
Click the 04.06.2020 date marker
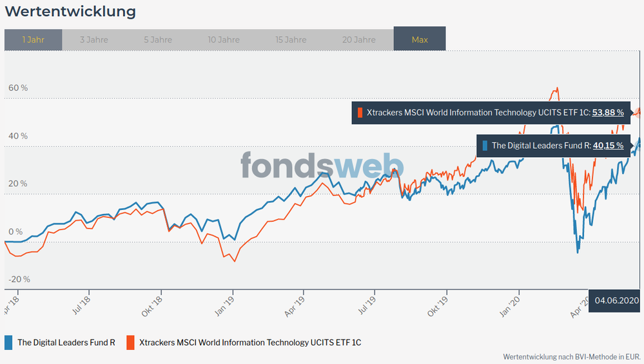pyautogui.click(x=616, y=300)
